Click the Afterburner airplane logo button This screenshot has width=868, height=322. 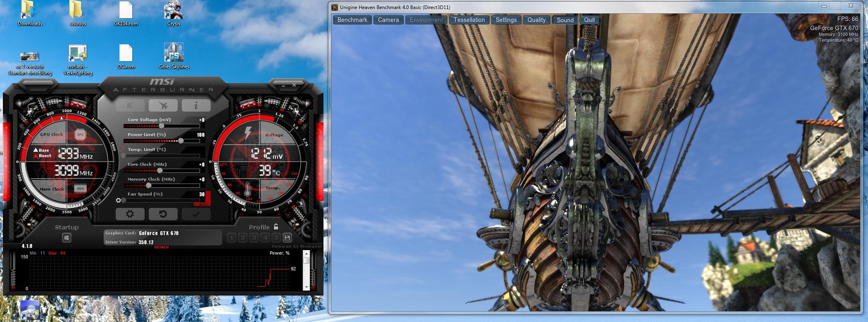pyautogui.click(x=163, y=105)
